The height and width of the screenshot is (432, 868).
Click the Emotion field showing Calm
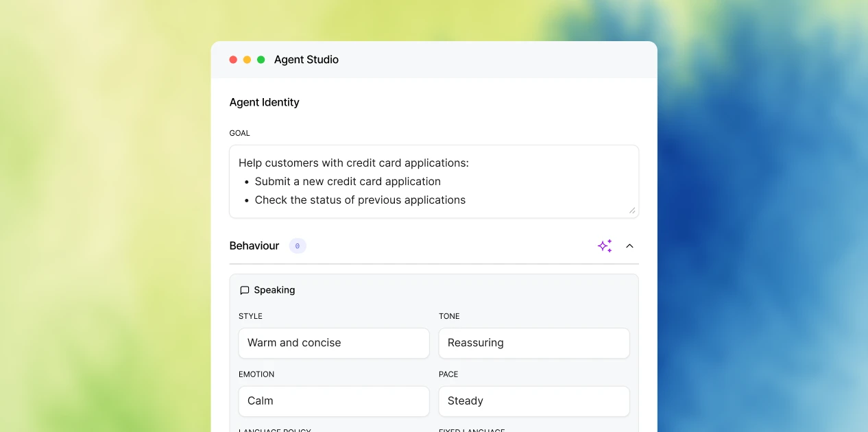334,401
